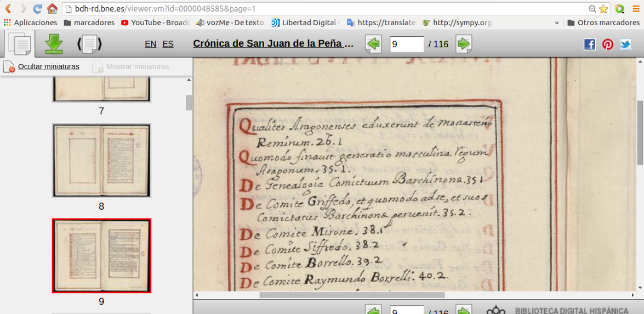The image size is (644, 314).
Task: Click the bottom page number field
Action: pos(407,310)
